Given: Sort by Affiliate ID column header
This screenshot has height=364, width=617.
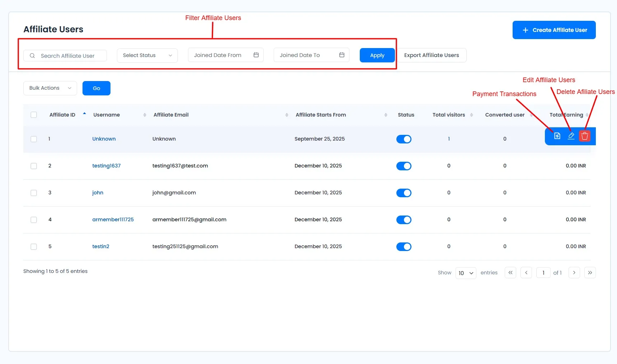Looking at the screenshot, I should [62, 115].
